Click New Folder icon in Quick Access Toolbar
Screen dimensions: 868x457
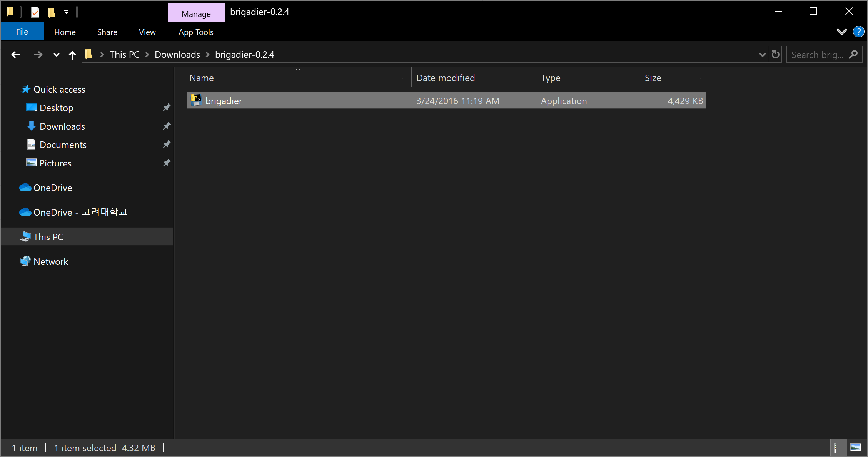pos(51,12)
